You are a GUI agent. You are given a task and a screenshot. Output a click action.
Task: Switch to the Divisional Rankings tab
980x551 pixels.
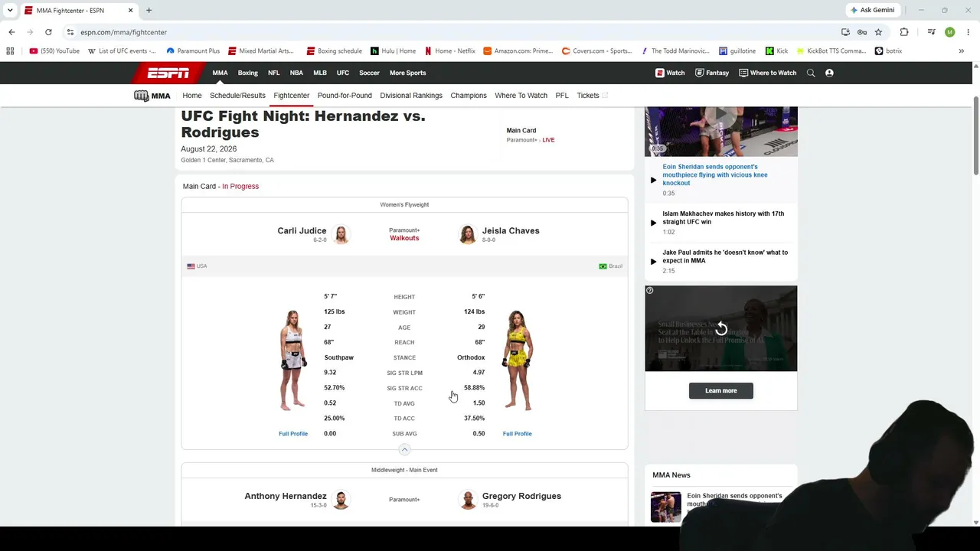411,96
